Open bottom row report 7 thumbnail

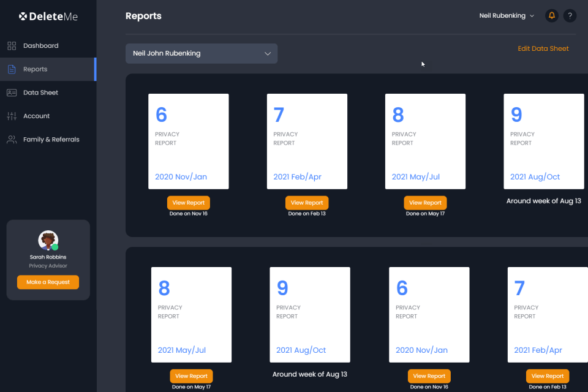(548, 315)
